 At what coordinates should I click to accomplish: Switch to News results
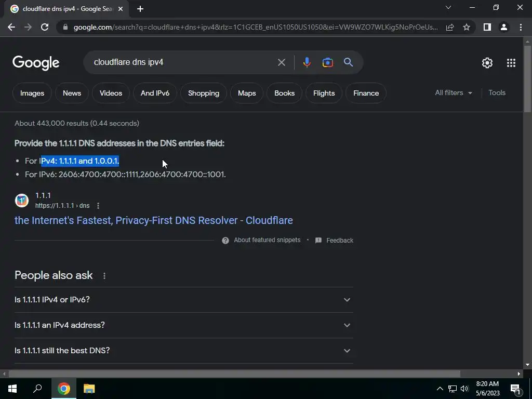(x=72, y=93)
